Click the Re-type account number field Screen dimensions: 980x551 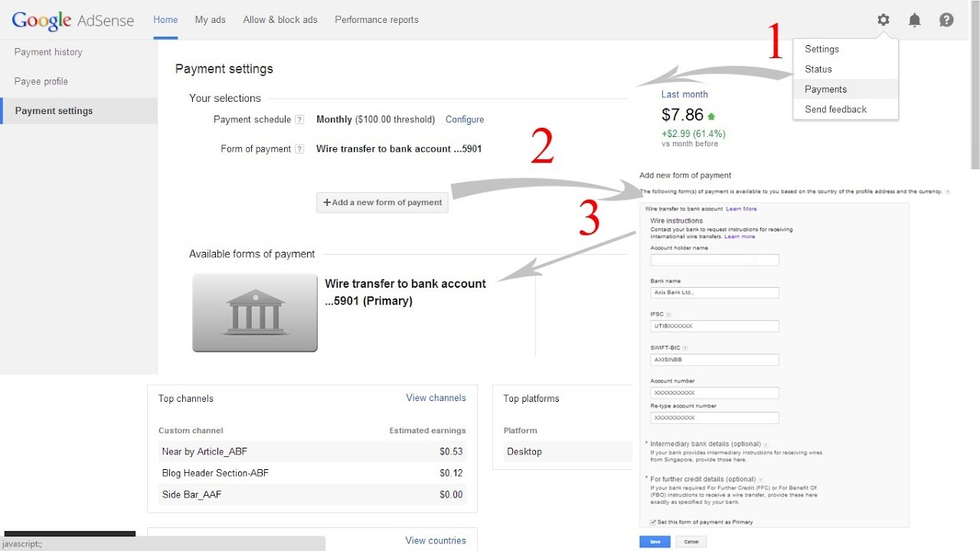(x=714, y=418)
